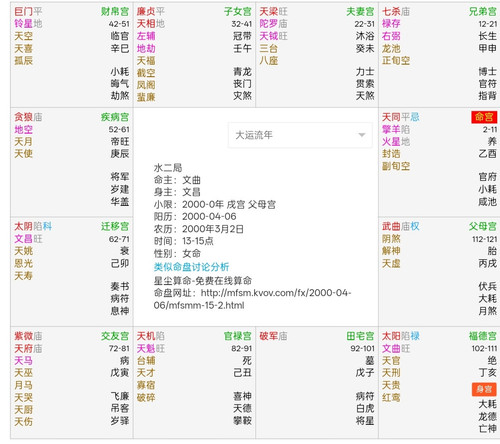Click the 阳历：2000-04-06 line
The width and height of the screenshot is (500, 444).
coord(195,216)
